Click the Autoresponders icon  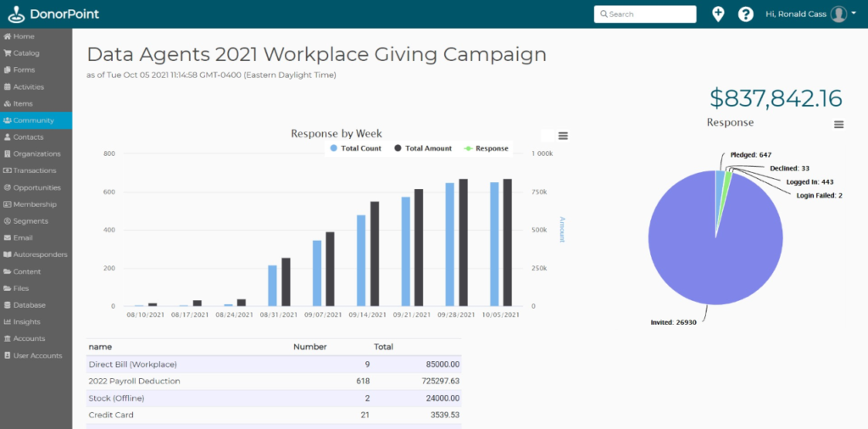(x=7, y=254)
